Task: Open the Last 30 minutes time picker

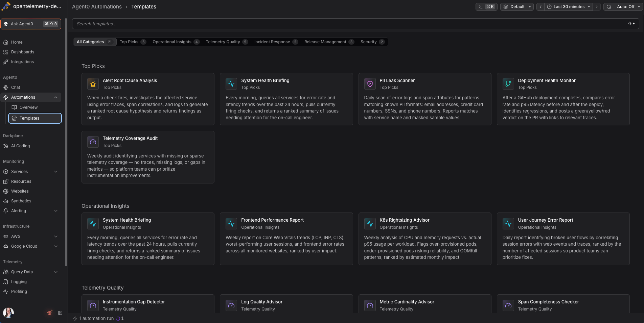Action: (x=569, y=7)
